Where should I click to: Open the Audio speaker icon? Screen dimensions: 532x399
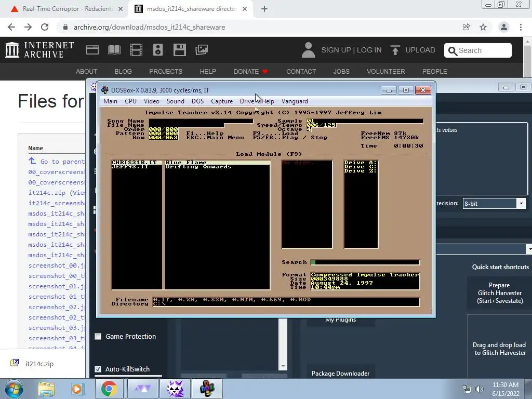point(158,50)
